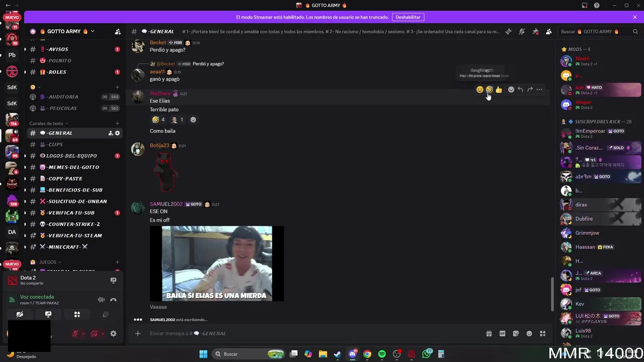Image resolution: width=644 pixels, height=362 pixels.
Task: Click create invite icon on GENERAL channel
Action: pyautogui.click(x=110, y=133)
